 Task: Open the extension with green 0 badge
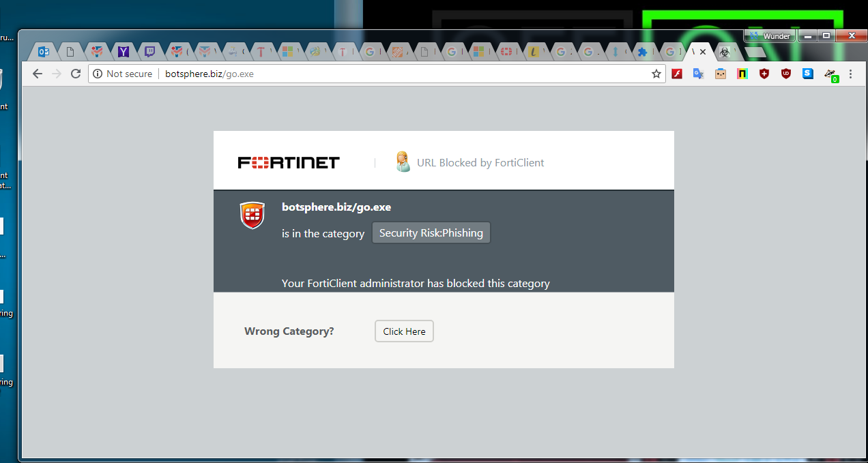pos(830,75)
